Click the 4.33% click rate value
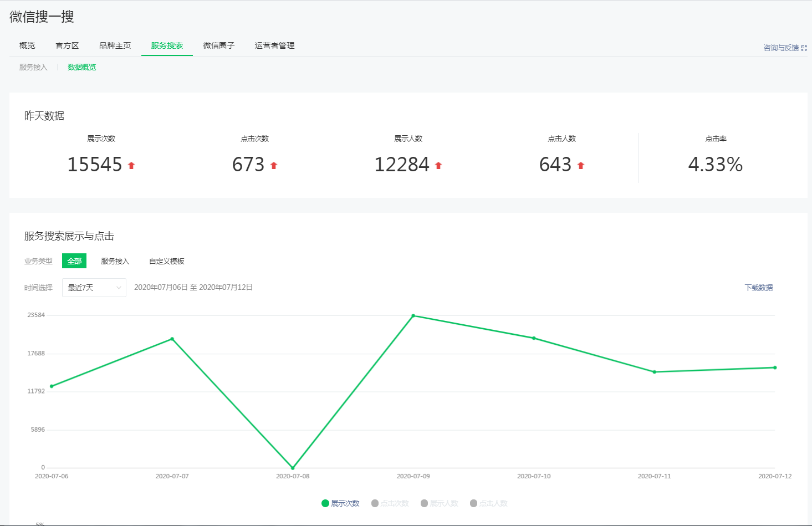Viewport: 812px width, 526px height. point(716,165)
